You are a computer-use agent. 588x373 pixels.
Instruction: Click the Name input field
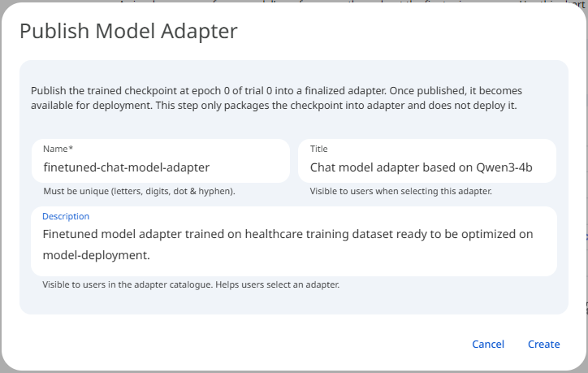[x=160, y=167]
